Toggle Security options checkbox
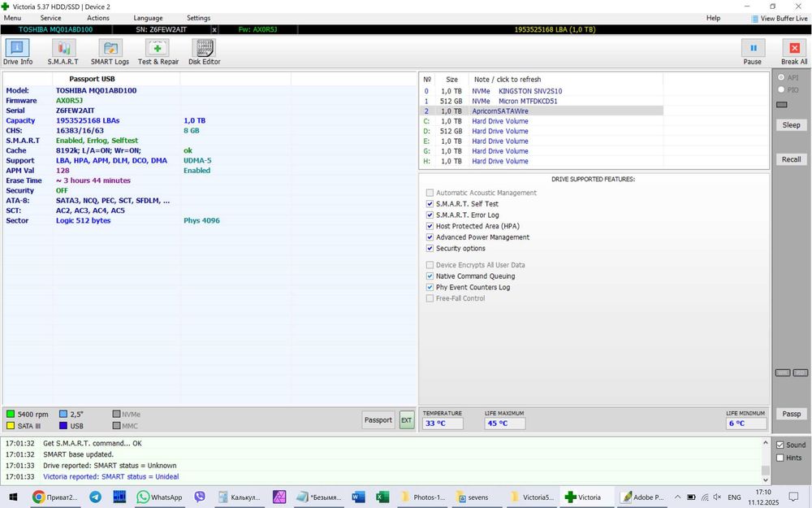This screenshot has height=508, width=812. (x=430, y=248)
